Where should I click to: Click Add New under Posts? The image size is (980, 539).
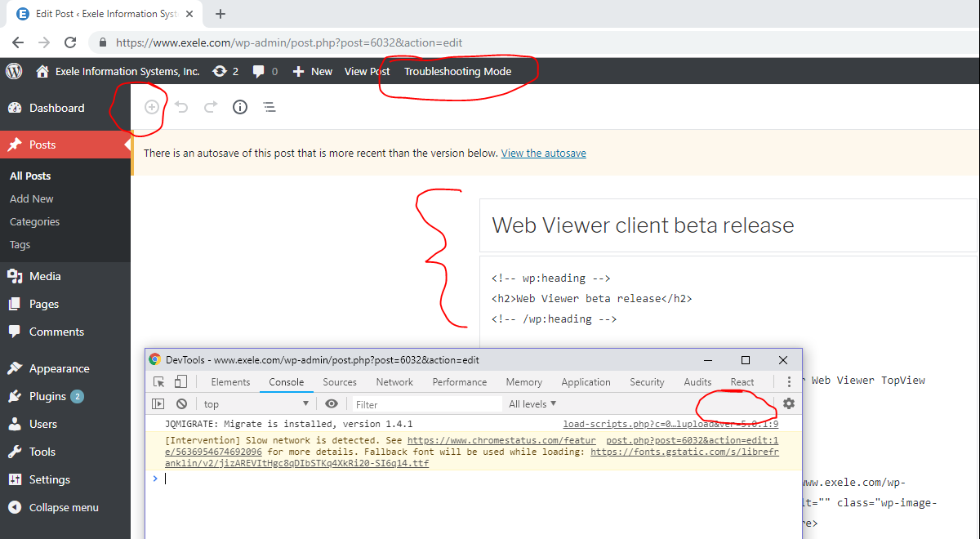(31, 198)
